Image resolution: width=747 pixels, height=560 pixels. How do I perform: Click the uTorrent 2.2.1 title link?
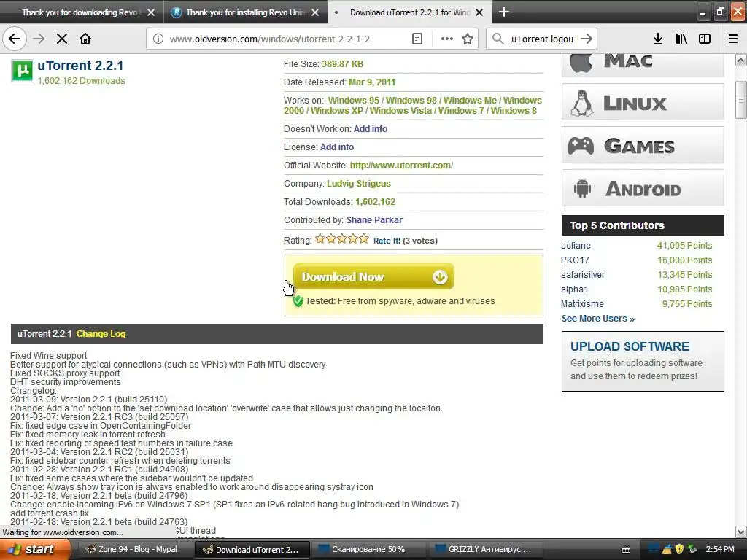coord(80,65)
